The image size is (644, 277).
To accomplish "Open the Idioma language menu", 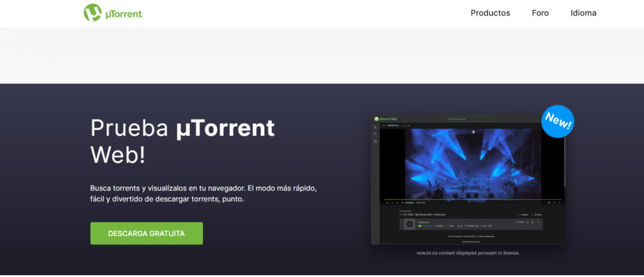I will pos(583,13).
